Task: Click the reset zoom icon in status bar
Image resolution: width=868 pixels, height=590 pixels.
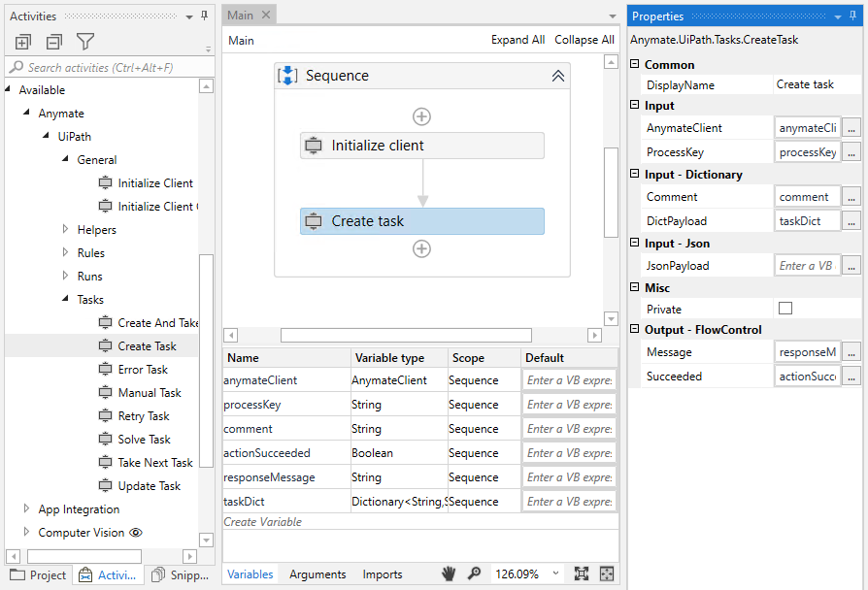Action: [x=584, y=574]
